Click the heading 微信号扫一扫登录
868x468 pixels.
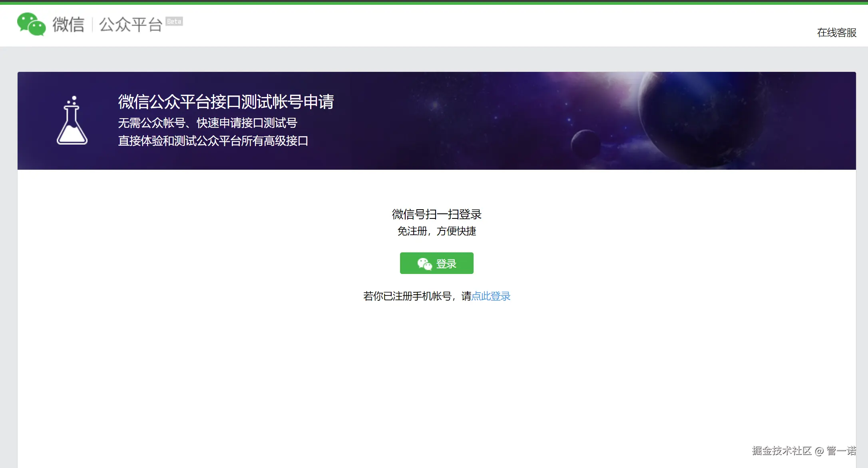[436, 214]
